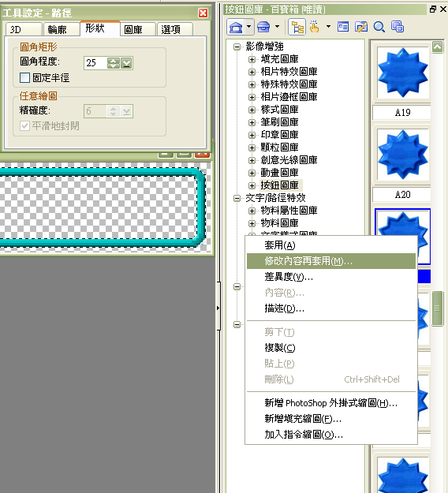Expand the 樣式圖庫 node
Screen dimensions: 448x493
click(252, 110)
